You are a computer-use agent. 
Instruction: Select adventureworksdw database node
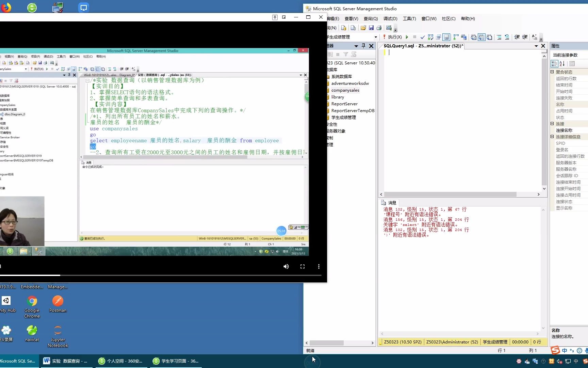click(350, 83)
